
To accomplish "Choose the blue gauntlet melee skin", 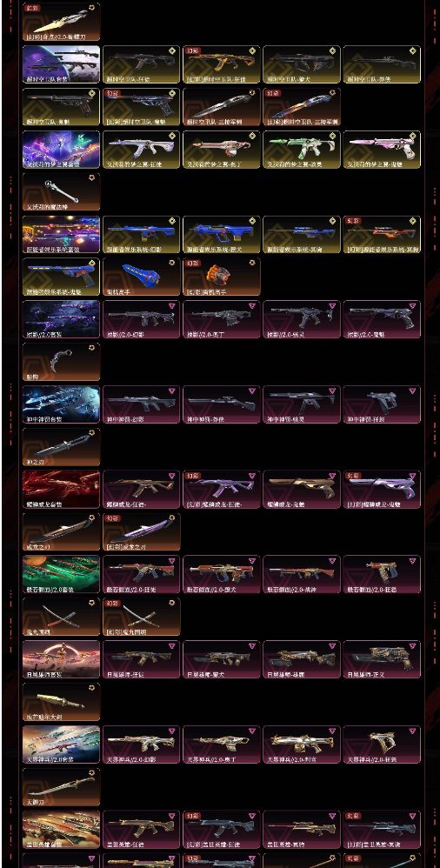I will tap(141, 277).
